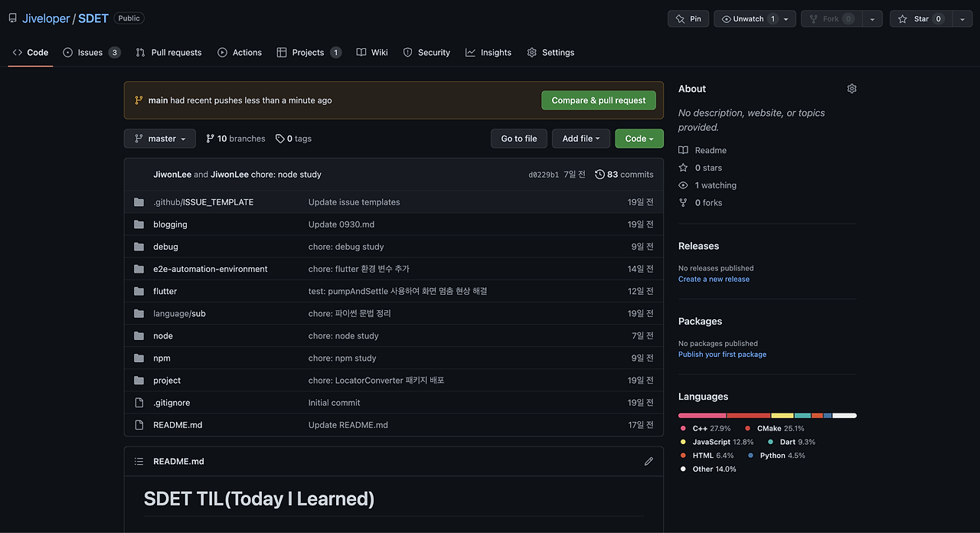Edit README with the pencil icon
Image resolution: width=980 pixels, height=533 pixels.
[648, 462]
